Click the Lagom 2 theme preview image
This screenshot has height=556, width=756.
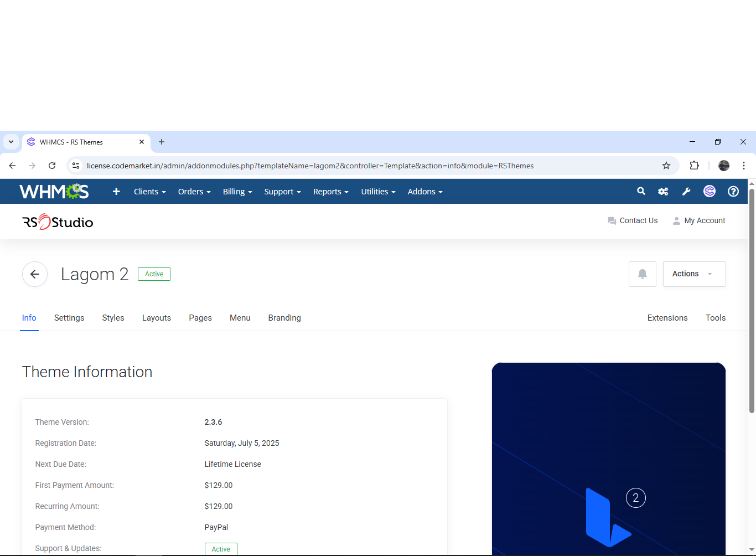pos(609,459)
